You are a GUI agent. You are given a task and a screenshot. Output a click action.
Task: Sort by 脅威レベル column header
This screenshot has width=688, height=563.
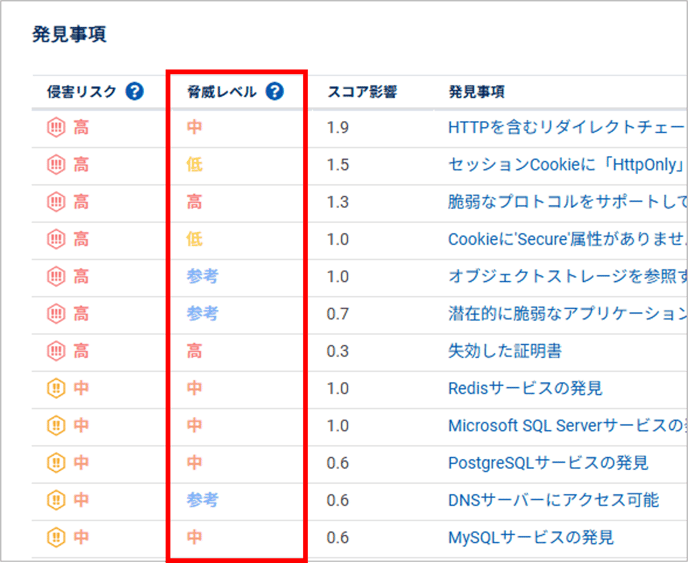click(x=221, y=92)
